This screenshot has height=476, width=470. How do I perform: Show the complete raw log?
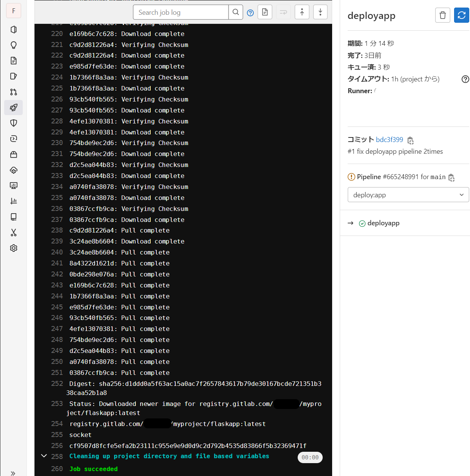[x=265, y=12]
